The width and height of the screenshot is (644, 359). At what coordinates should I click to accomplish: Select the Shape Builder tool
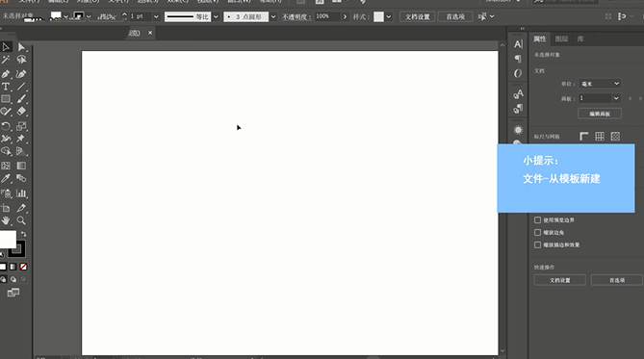[6, 151]
